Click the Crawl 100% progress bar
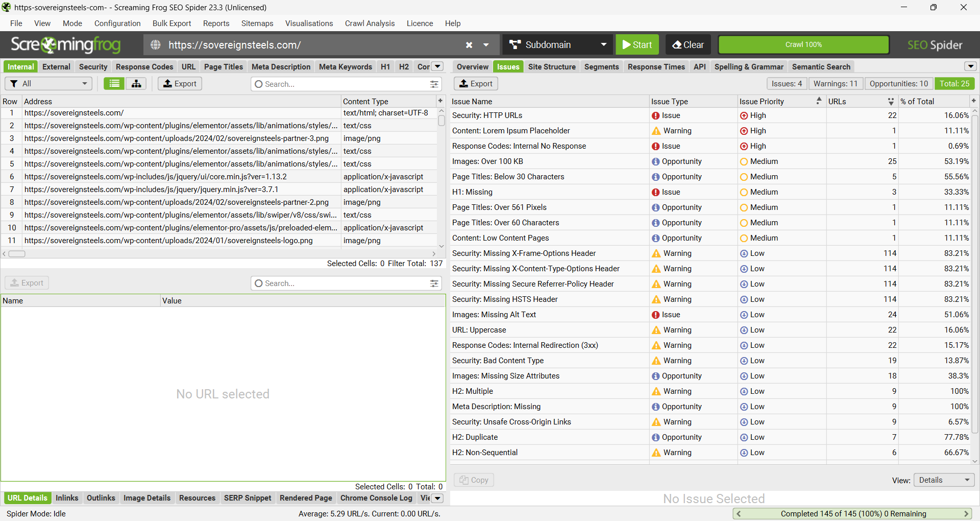Screen dimensions: 980x521 click(x=803, y=45)
